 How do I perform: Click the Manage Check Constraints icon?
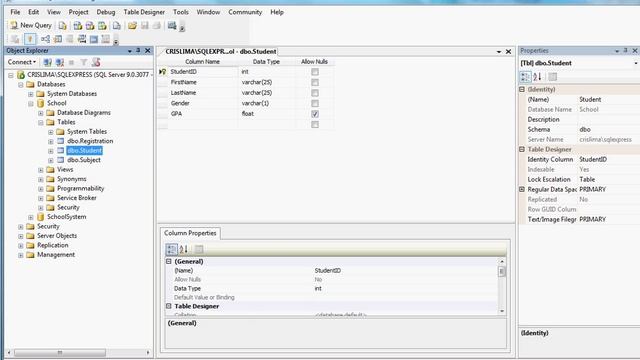[x=94, y=39]
